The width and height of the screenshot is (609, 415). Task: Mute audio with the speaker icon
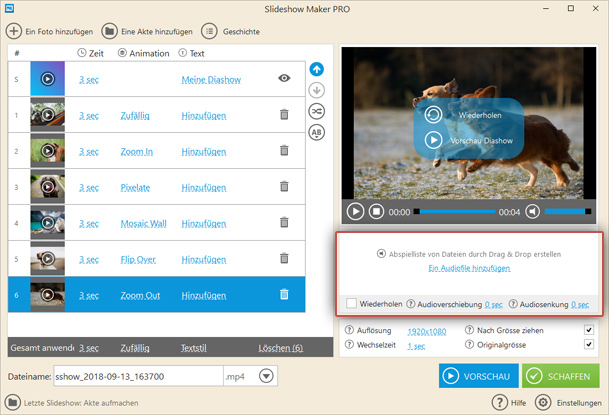pyautogui.click(x=532, y=212)
